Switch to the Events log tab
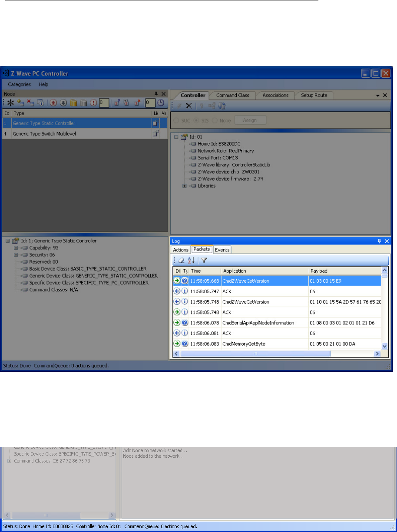 pyautogui.click(x=222, y=250)
